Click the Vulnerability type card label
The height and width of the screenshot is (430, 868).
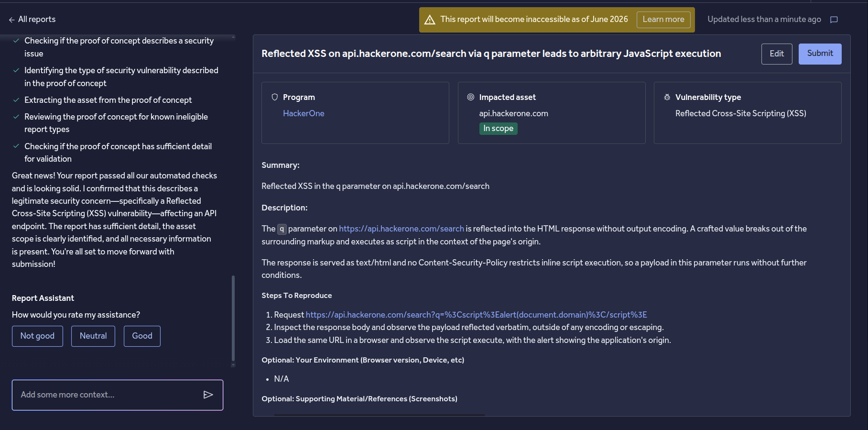pos(708,97)
